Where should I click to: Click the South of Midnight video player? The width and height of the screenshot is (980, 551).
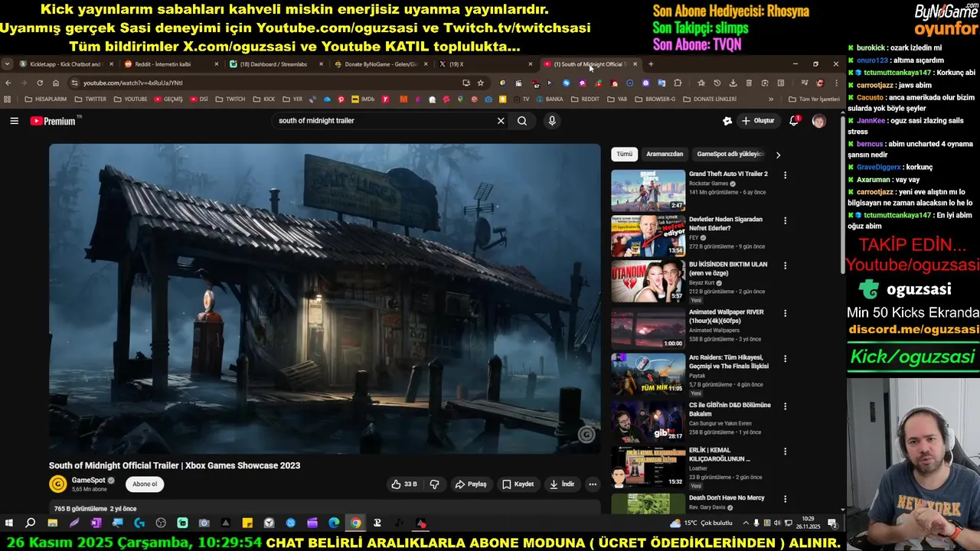[x=325, y=298]
